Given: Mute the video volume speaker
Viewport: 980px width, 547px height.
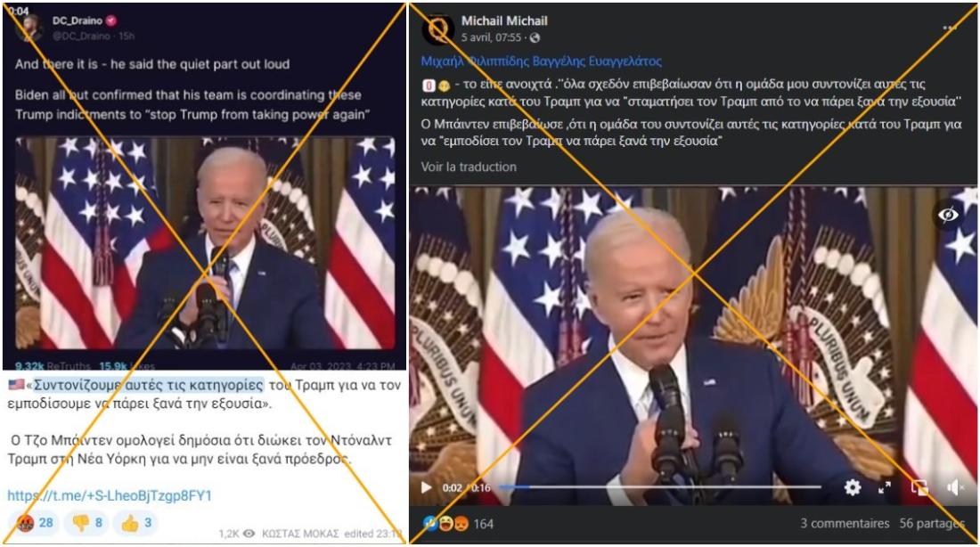Looking at the screenshot, I should (955, 487).
